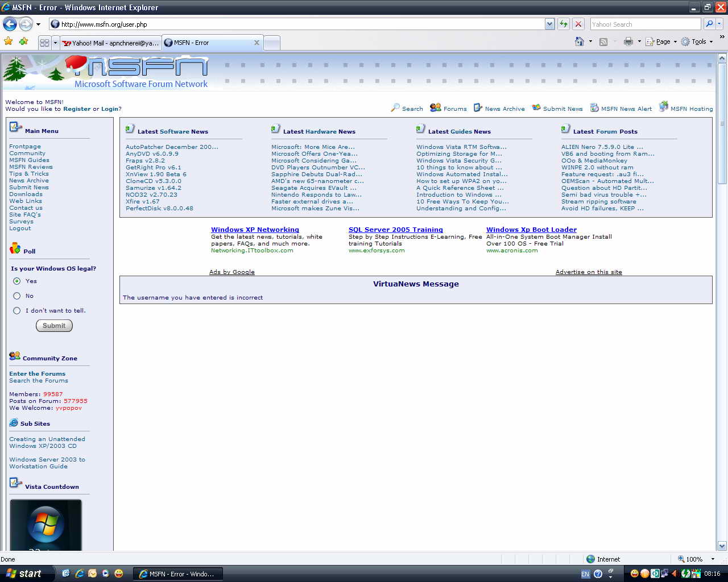Submit the poll vote
Screen dimensions: 728x582
54,326
